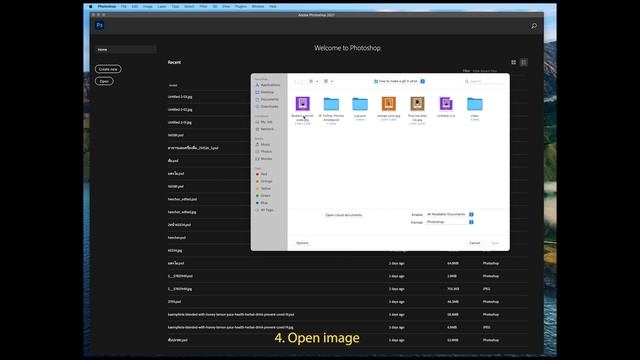Switch the recent files to list view
This screenshot has height=360, width=640.
(x=524, y=62)
